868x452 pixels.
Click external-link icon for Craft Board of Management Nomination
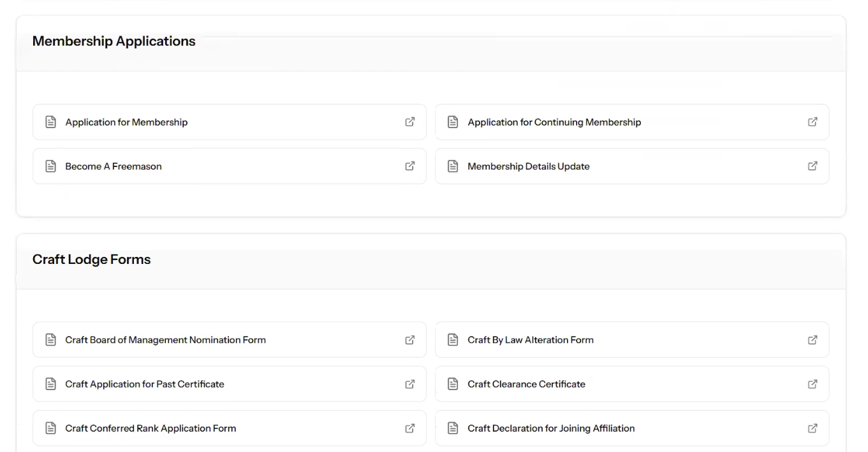(410, 340)
